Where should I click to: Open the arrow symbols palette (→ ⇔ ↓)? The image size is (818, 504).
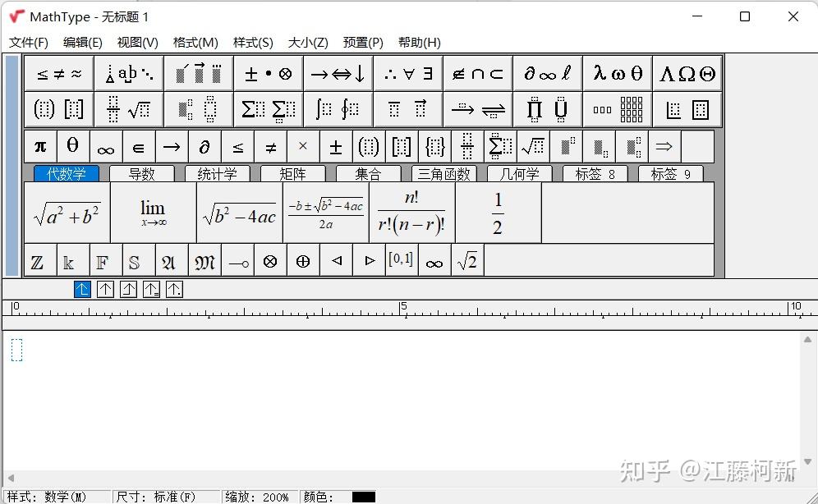338,74
